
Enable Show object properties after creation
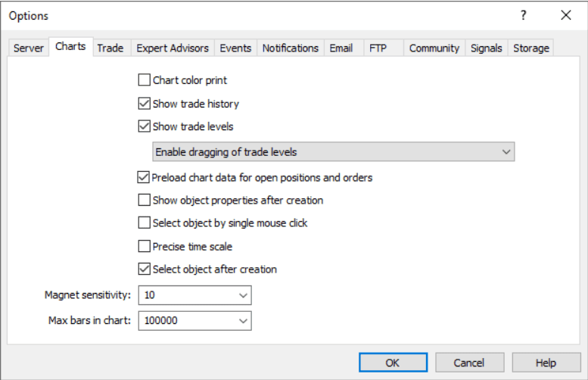pos(145,201)
